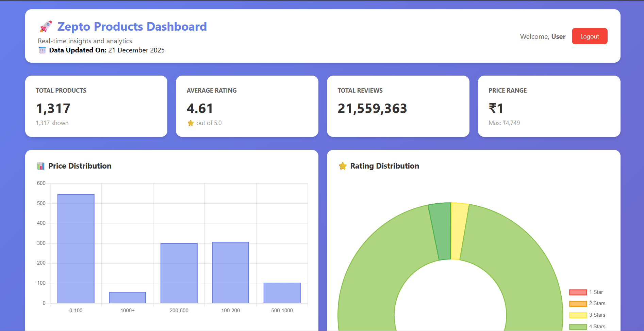Toggle the 1 Star legend entry
This screenshot has width=644, height=331.
click(x=586, y=292)
